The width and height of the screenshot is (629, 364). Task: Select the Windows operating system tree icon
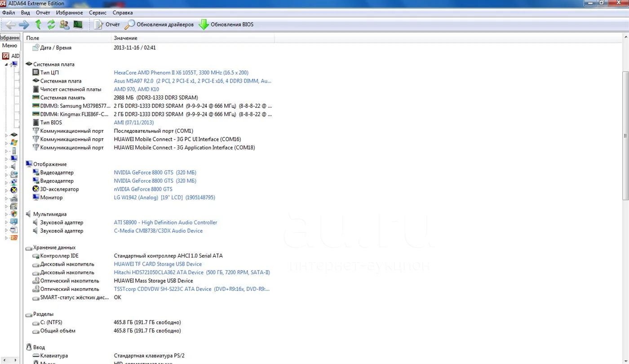coord(14,143)
